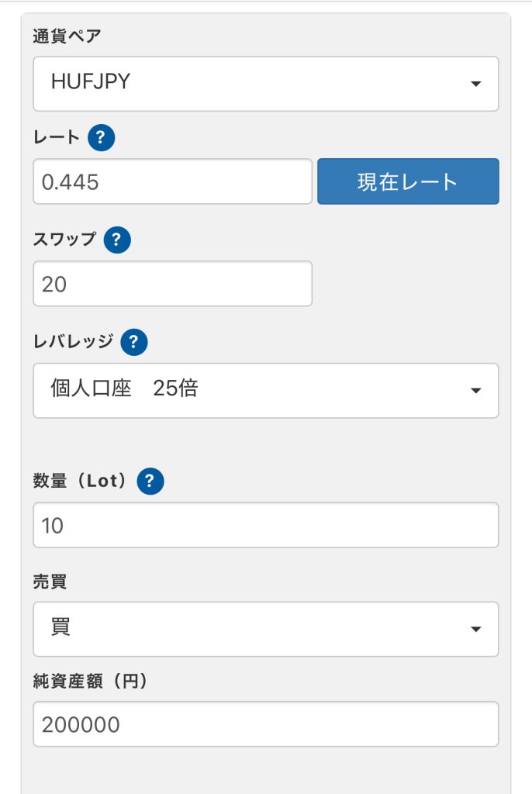
Task: Click the レバレッジ label text
Action: pos(73,341)
